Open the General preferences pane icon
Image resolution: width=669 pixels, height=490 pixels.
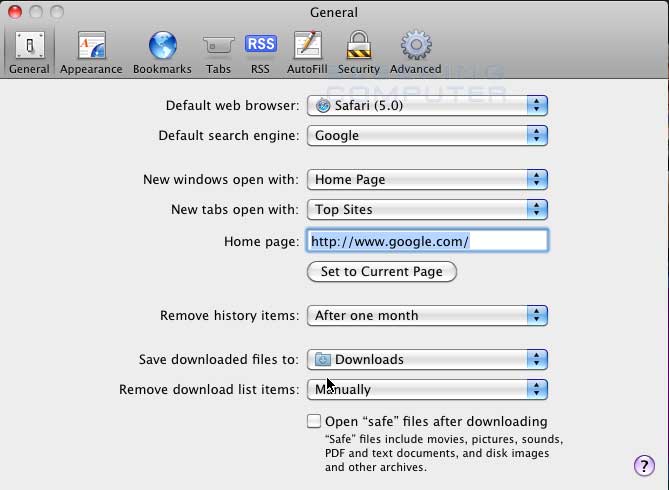(29, 45)
